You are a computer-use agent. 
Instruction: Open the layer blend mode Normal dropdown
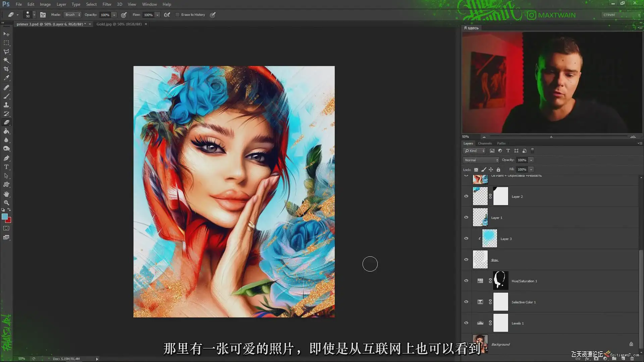pyautogui.click(x=481, y=160)
